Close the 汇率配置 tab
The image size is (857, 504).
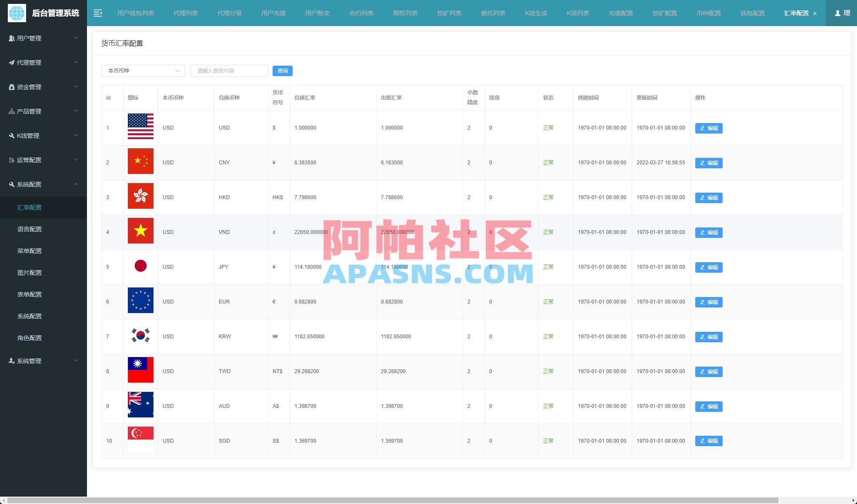815,13
